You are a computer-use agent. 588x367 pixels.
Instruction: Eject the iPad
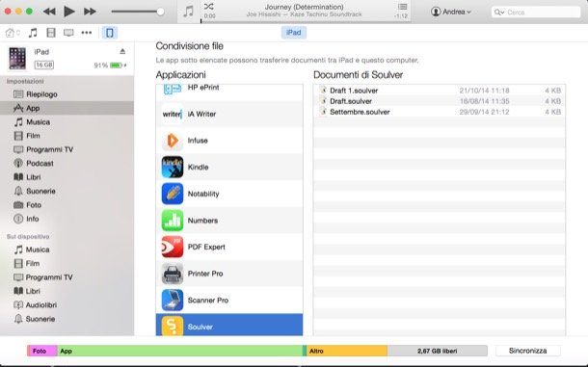coord(122,51)
